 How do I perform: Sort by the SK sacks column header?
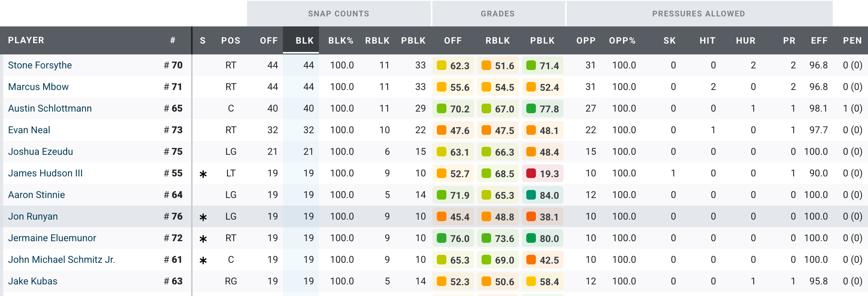point(669,40)
